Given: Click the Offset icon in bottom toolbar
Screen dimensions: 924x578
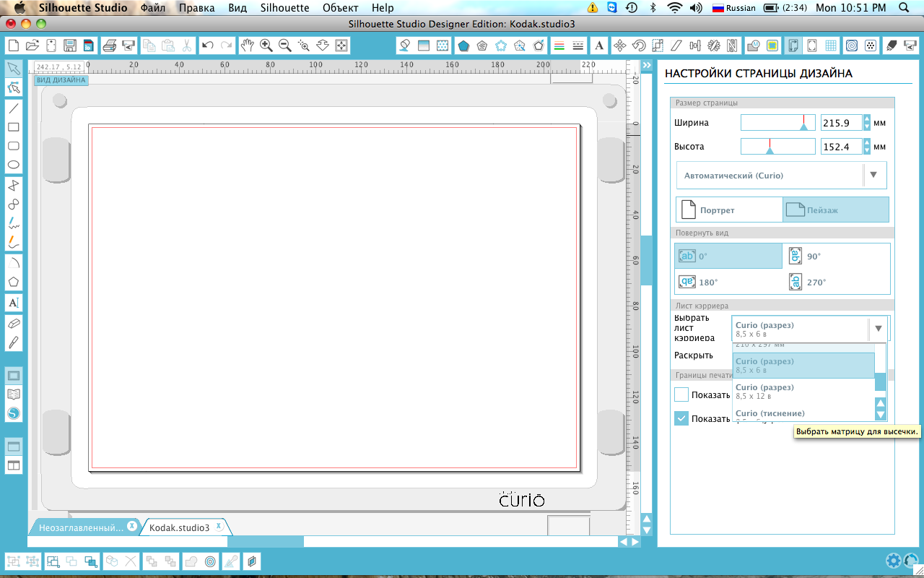Looking at the screenshot, I should [210, 561].
